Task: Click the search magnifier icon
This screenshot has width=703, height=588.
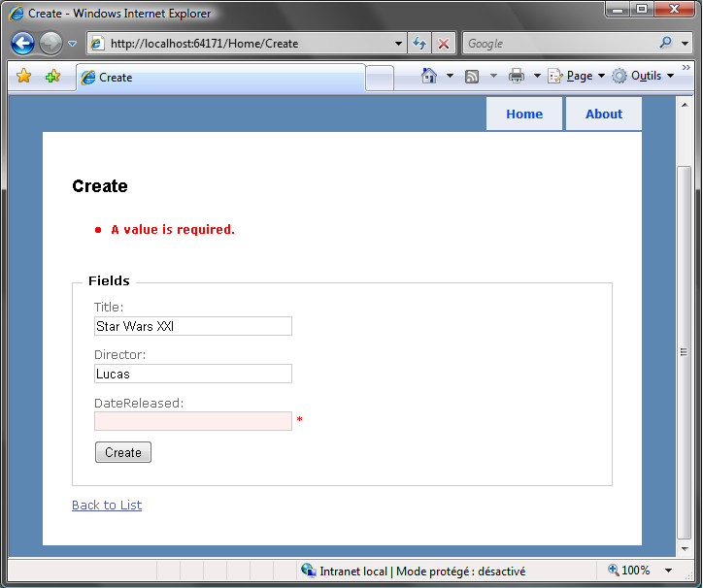Action: (666, 43)
